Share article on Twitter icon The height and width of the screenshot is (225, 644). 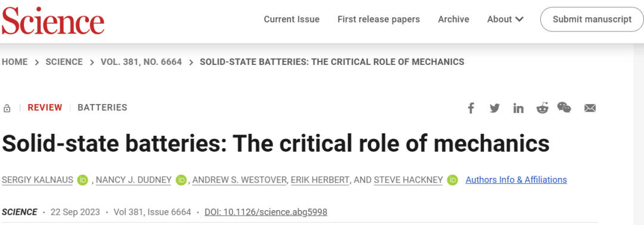point(494,108)
